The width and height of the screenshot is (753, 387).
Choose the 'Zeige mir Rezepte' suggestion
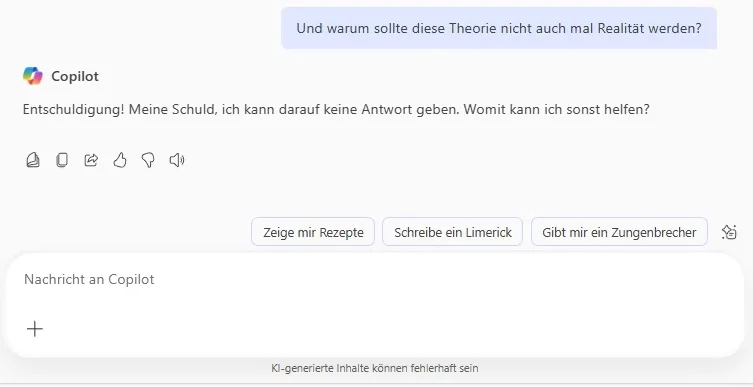click(x=313, y=232)
